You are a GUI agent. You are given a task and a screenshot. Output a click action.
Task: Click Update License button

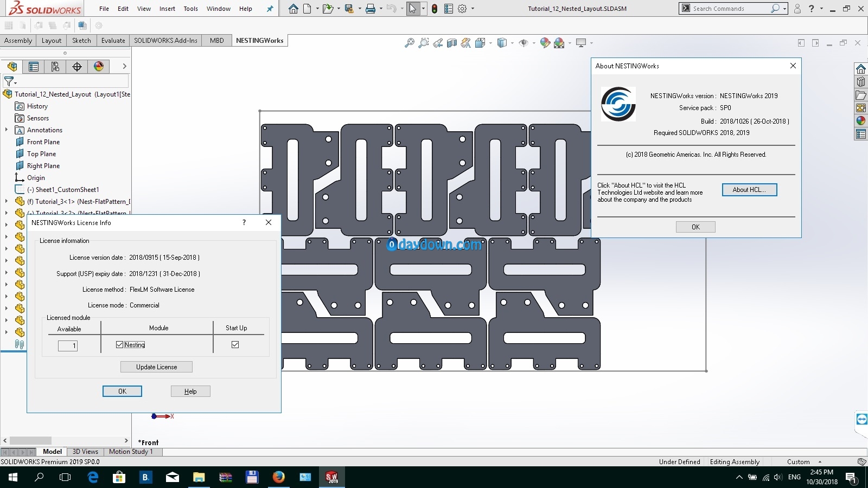tap(156, 367)
